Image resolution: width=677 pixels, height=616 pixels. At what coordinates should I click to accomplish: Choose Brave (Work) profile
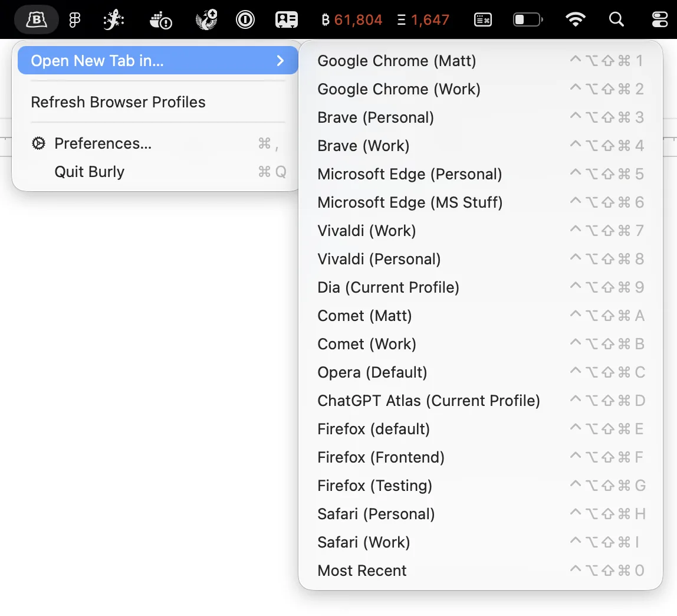(481, 146)
